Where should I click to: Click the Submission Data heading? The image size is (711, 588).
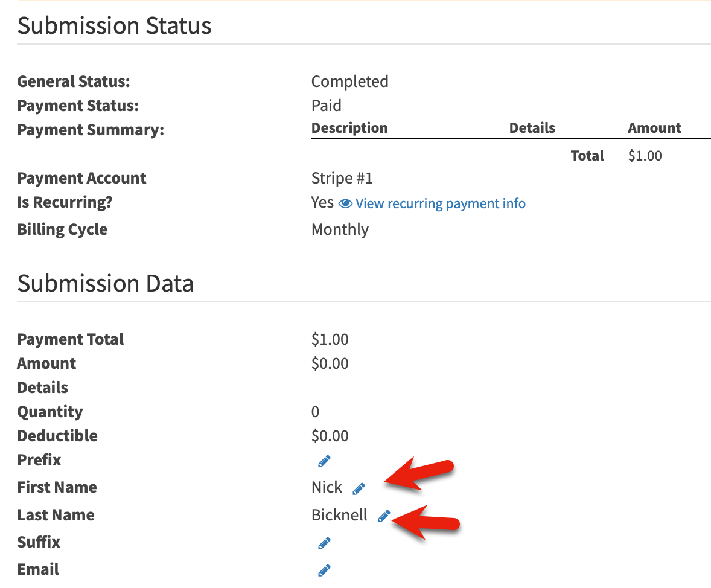click(x=106, y=283)
